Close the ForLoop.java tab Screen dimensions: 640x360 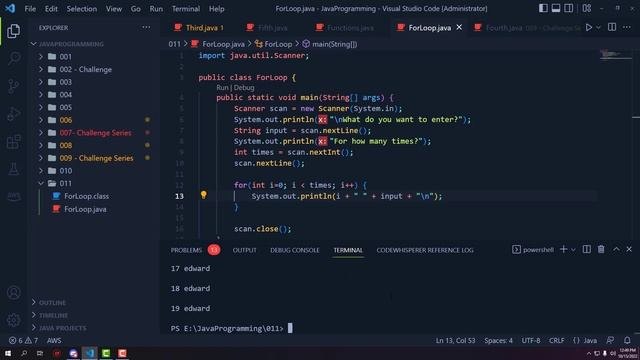click(459, 27)
